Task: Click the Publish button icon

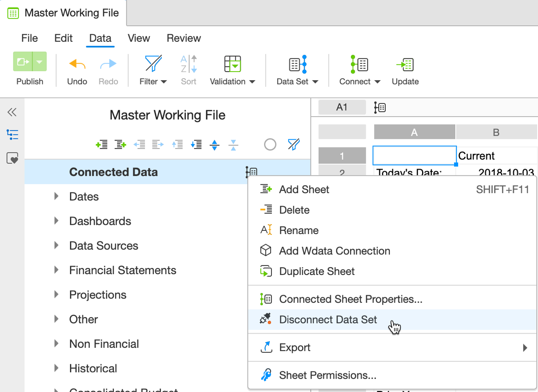Action: tap(23, 62)
